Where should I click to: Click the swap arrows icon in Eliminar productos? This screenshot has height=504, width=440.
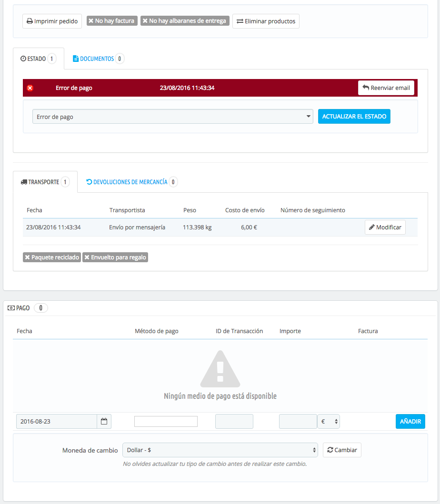pos(240,21)
